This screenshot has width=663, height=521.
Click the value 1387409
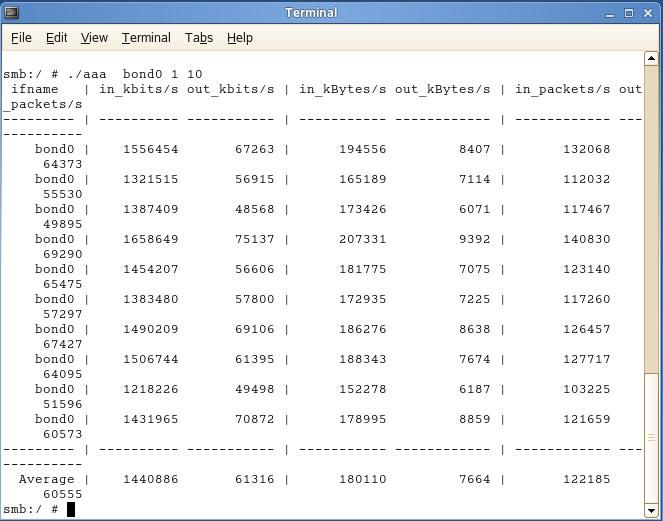click(151, 209)
